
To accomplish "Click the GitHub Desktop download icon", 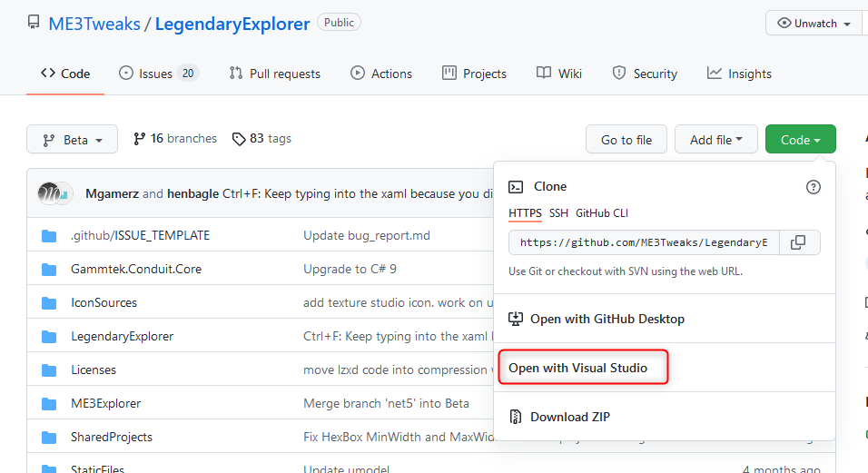I will point(516,319).
